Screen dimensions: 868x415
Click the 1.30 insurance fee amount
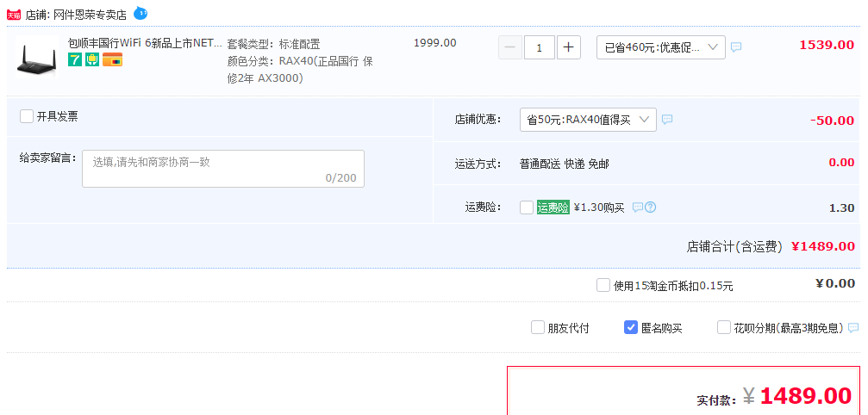[841, 207]
